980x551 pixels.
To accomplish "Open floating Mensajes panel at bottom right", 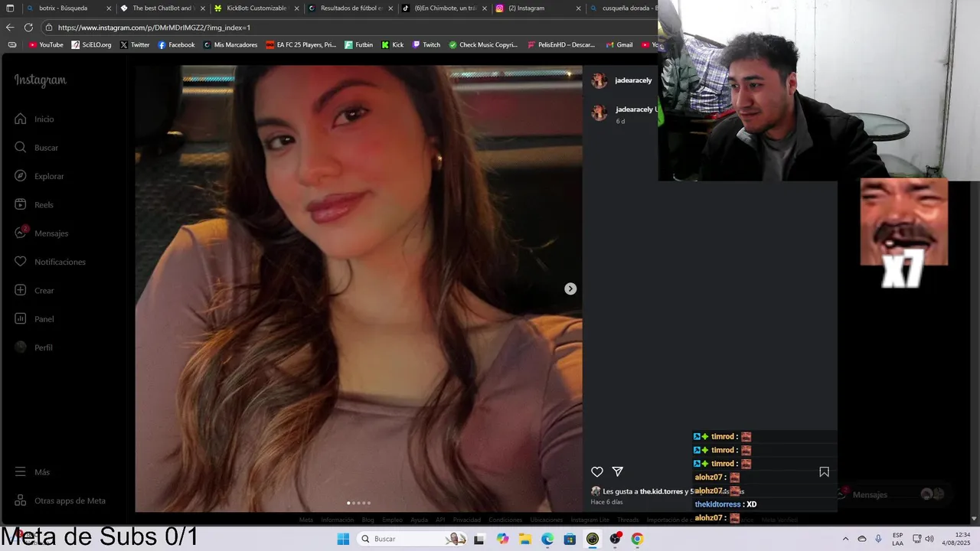I will pyautogui.click(x=893, y=494).
